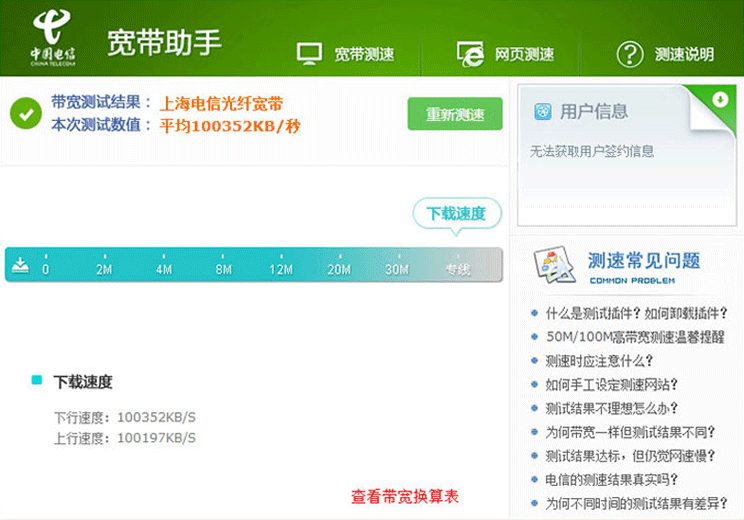744x520 pixels.
Task: Click the 8M mark on speed bar
Action: [223, 269]
